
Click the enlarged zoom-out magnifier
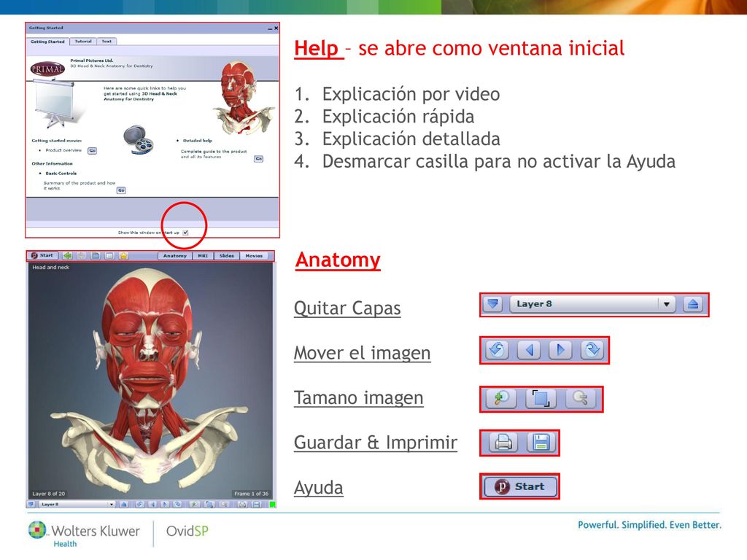point(580,398)
